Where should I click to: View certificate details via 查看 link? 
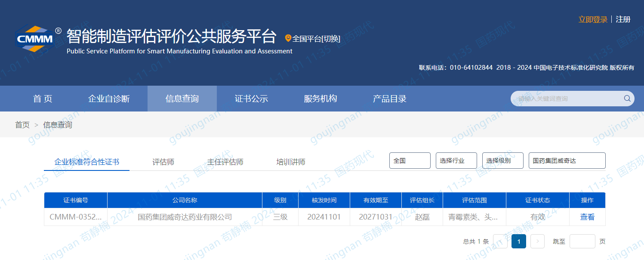[x=587, y=217]
